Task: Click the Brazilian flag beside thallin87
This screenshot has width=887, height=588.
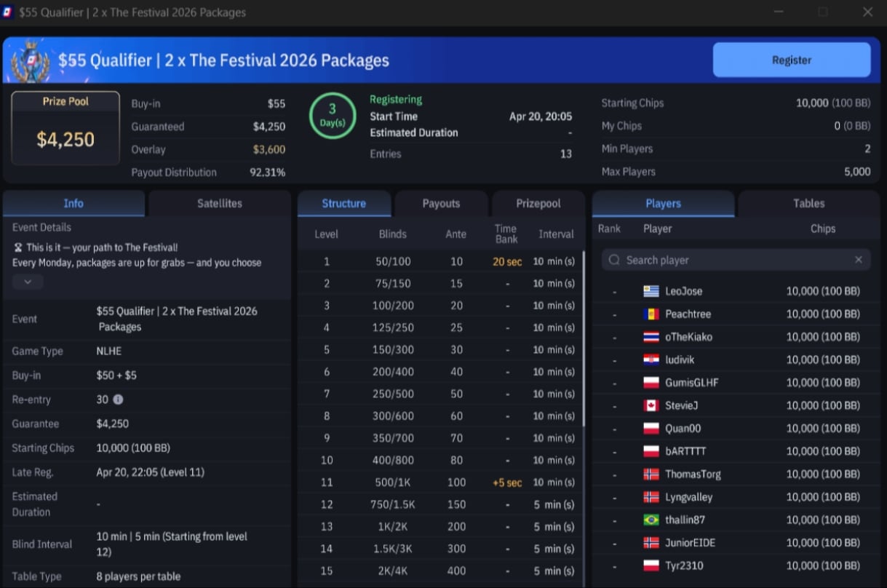Action: [651, 520]
